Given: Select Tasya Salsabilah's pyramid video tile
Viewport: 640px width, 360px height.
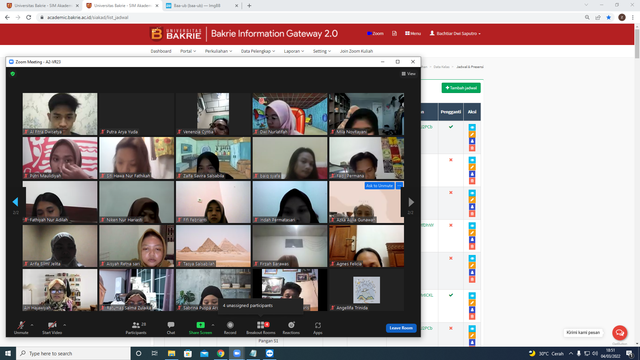Looking at the screenshot, I should tap(213, 246).
